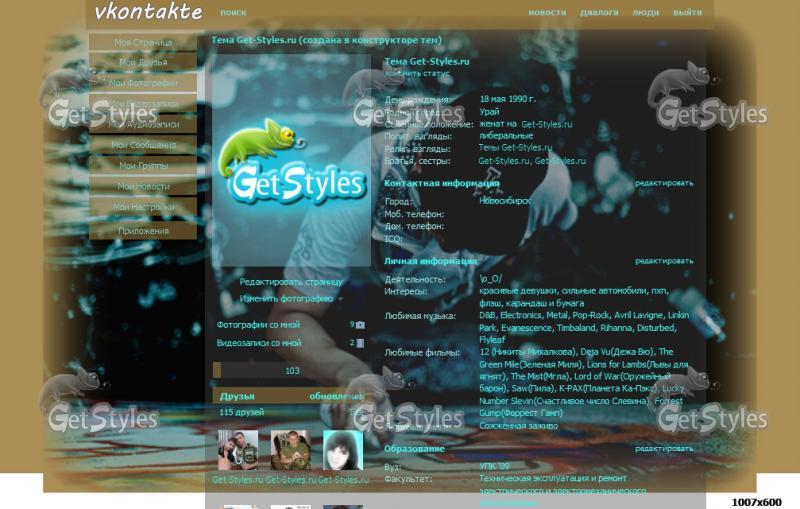Click the Контактная информация section heading
The image size is (800, 509).
[442, 183]
